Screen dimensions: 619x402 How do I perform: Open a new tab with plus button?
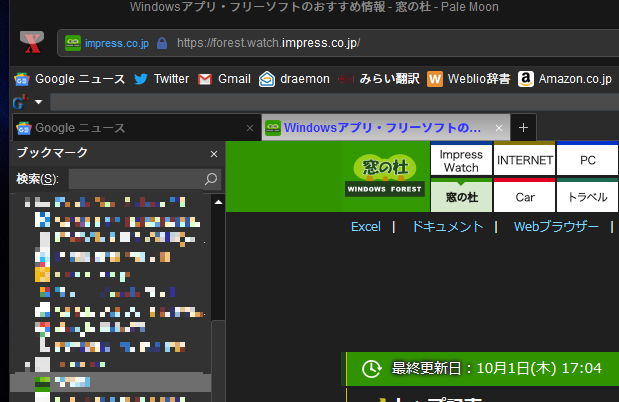pyautogui.click(x=523, y=128)
